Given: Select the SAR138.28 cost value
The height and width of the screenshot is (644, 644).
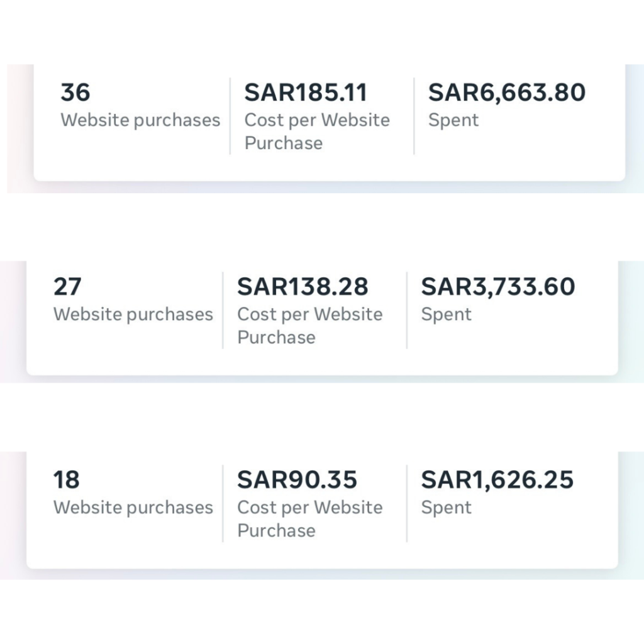Looking at the screenshot, I should click(x=303, y=286).
